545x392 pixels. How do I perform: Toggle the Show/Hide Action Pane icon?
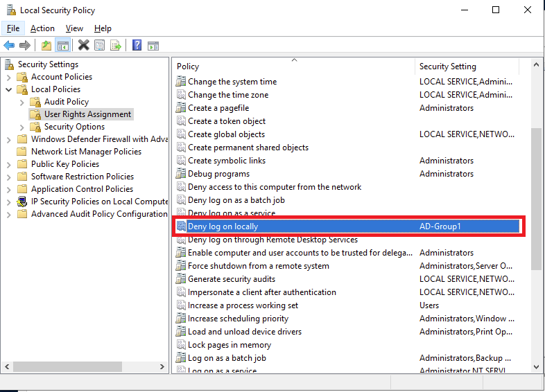coord(153,46)
